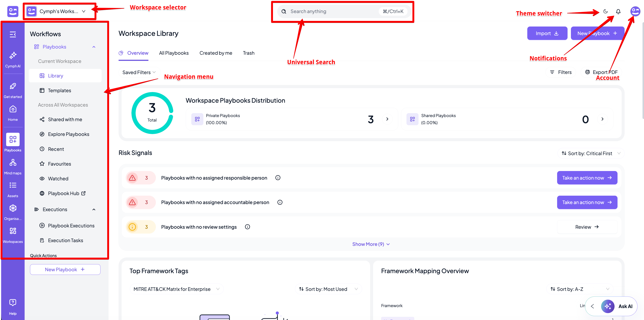Open Help at the sidebar bottom
This screenshot has width=644, height=320.
point(13,307)
